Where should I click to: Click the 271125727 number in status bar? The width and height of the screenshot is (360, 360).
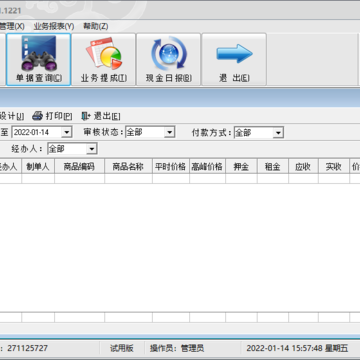point(28,348)
